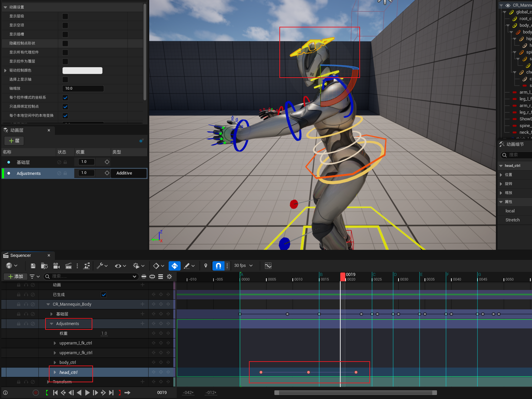Viewport: 532px width, 399px height.
Task: Focus the Sequencer track search field
Action: tap(91, 276)
